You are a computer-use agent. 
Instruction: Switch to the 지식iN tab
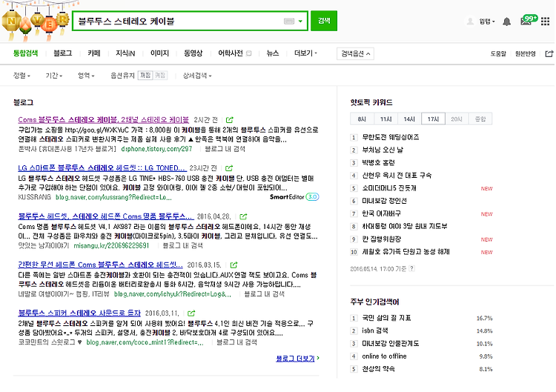(x=125, y=53)
